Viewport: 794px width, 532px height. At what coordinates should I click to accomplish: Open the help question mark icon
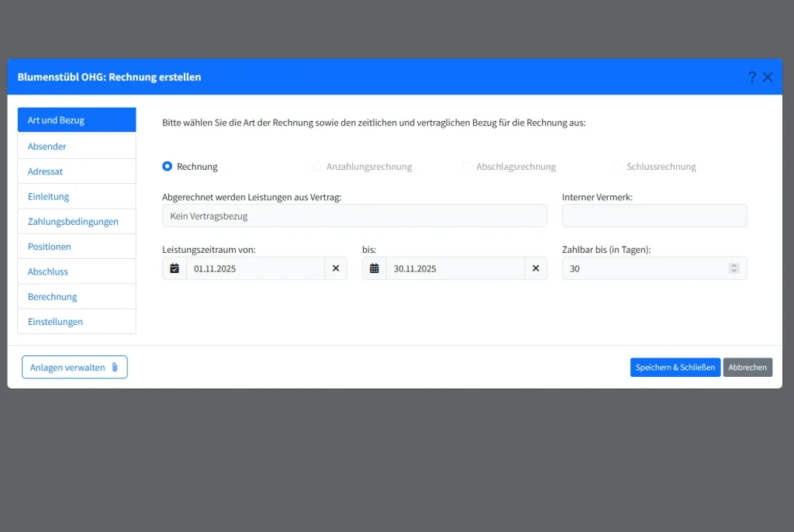point(751,77)
